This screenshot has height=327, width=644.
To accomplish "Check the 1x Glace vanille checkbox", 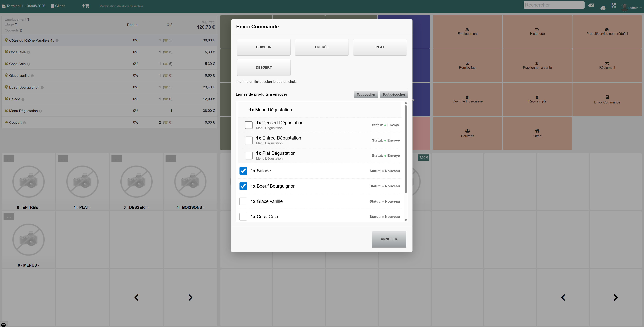I will [x=243, y=201].
